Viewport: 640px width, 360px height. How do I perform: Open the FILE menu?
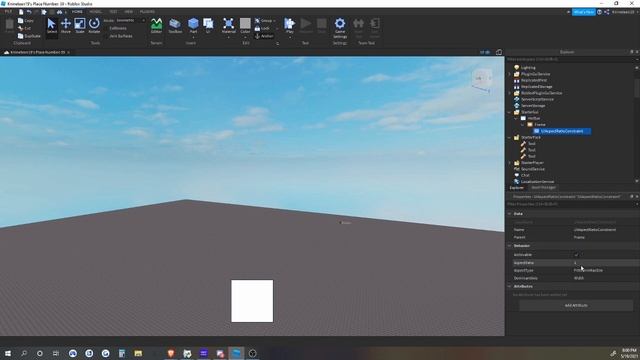(x=8, y=12)
